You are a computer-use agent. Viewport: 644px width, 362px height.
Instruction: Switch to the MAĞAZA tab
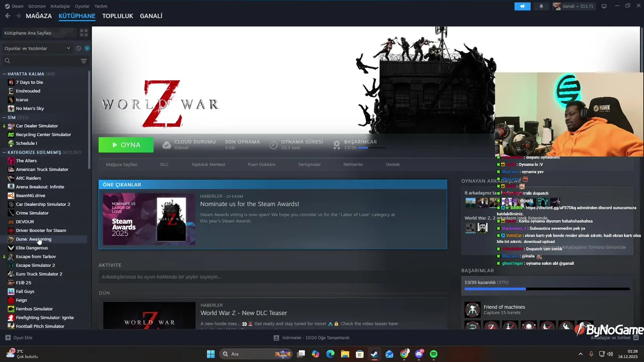point(39,16)
